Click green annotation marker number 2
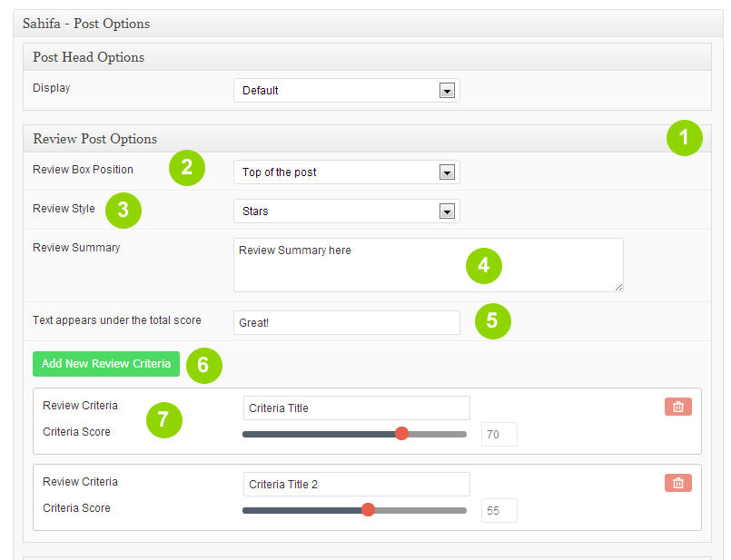 186,167
